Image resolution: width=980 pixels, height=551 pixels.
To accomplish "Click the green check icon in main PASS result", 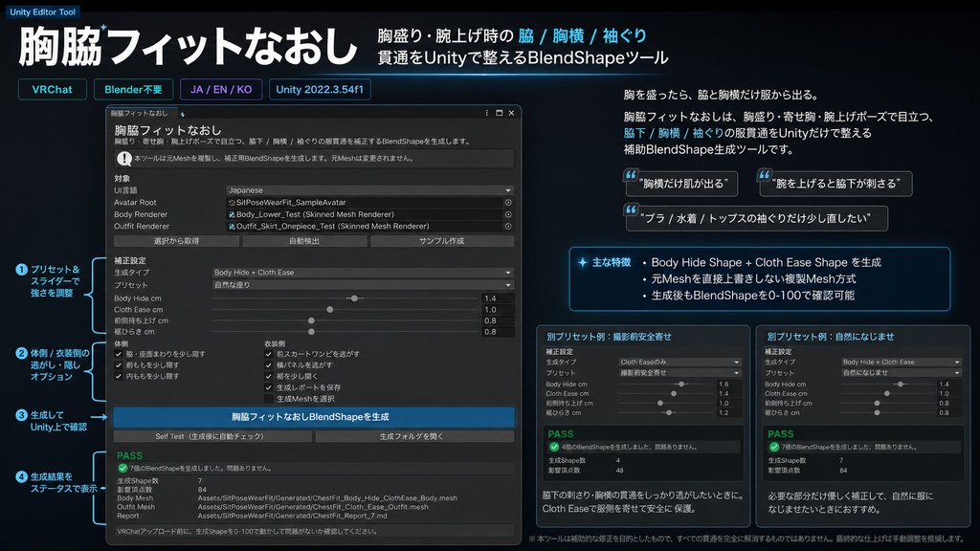I will [122, 468].
